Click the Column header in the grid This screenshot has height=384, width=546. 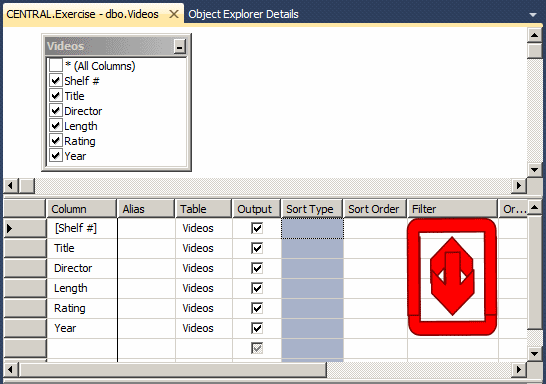81,209
